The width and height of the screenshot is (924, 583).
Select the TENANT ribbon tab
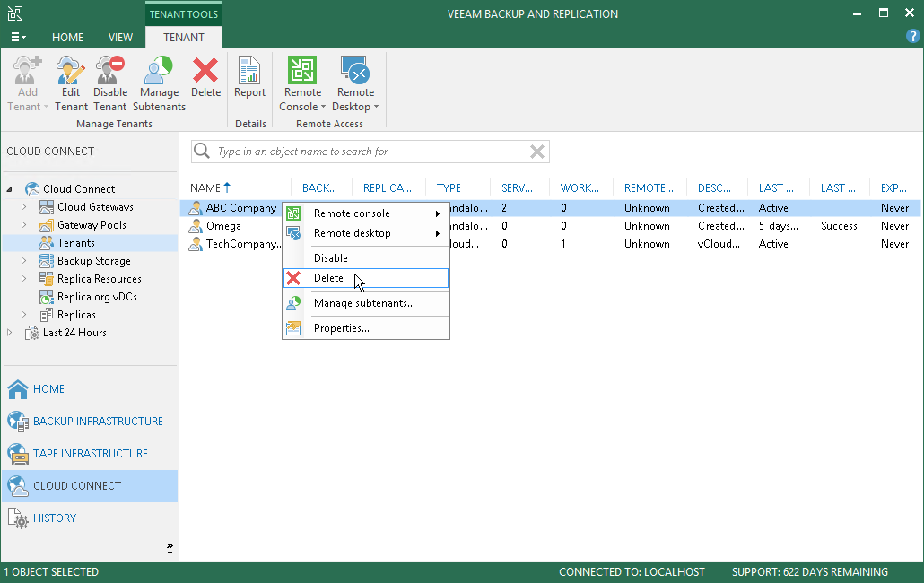coord(184,37)
